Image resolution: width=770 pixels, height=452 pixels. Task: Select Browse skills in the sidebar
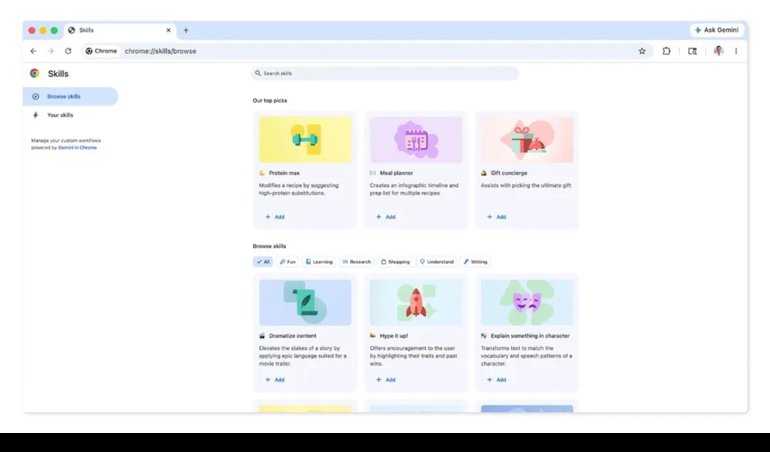tap(64, 97)
